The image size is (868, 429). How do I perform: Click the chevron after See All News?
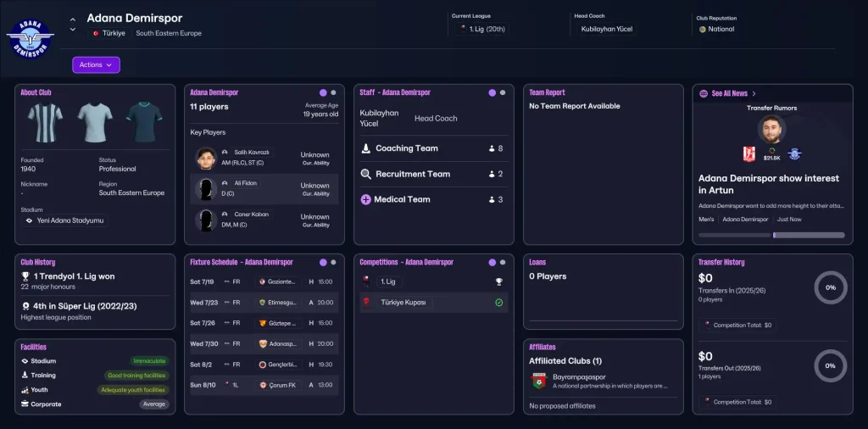[x=754, y=93]
